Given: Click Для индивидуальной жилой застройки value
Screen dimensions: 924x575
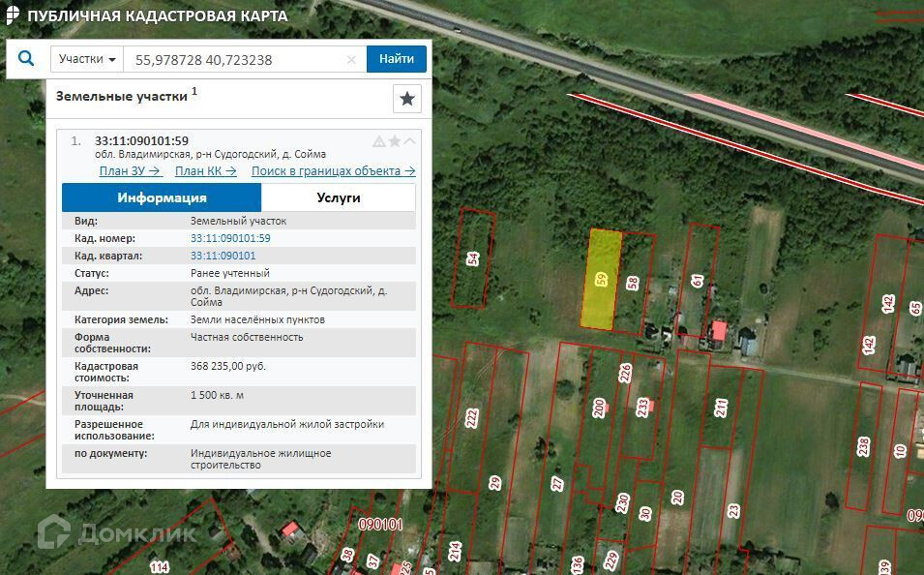Looking at the screenshot, I should 287,424.
